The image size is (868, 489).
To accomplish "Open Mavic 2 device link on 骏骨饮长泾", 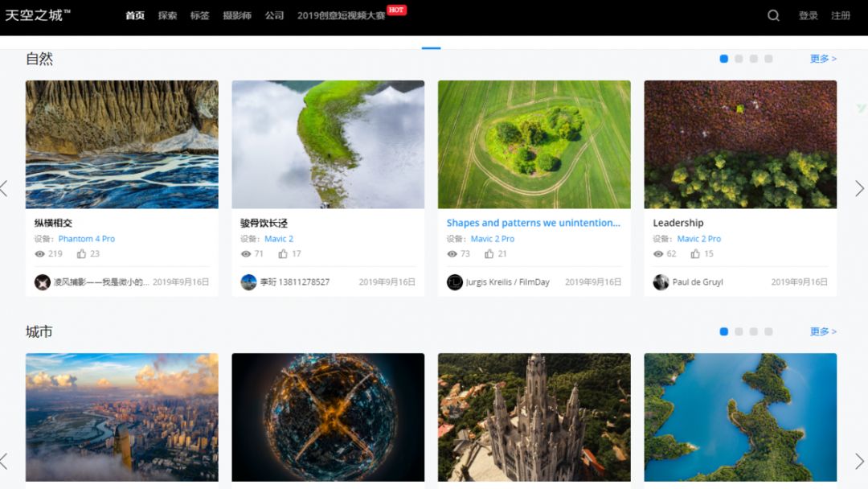I will [x=279, y=239].
